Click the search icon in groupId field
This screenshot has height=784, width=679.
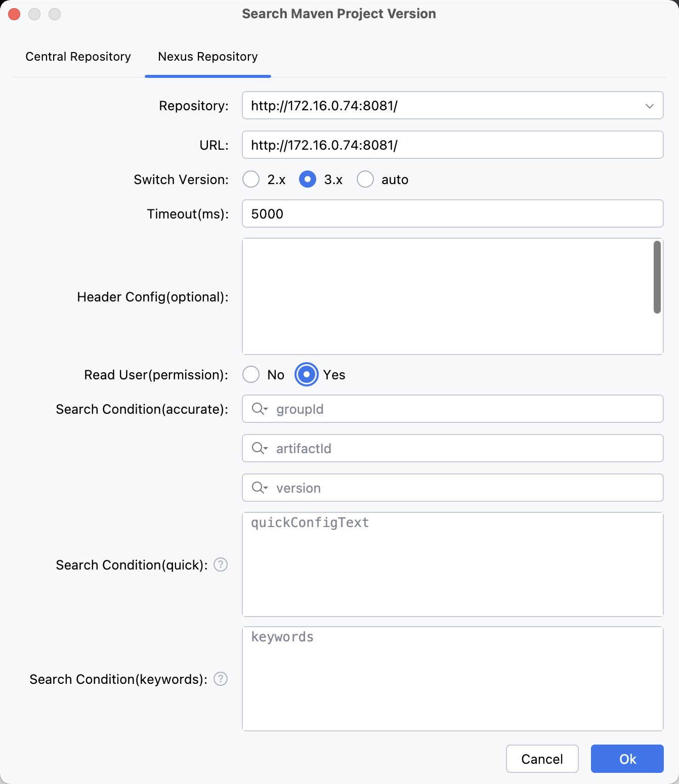[259, 409]
